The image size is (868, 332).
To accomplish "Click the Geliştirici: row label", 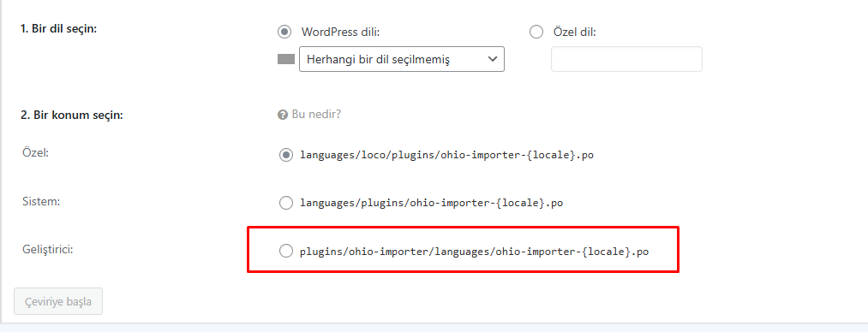I will (x=47, y=249).
